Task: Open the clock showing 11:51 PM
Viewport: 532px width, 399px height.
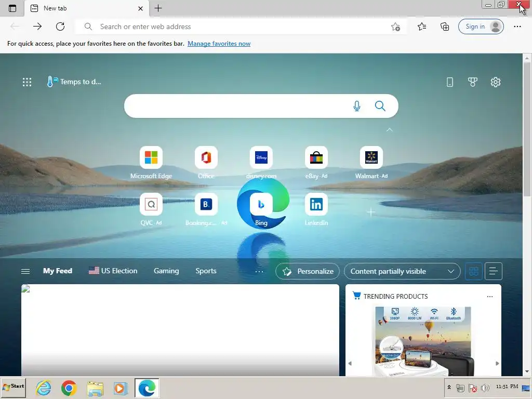Action: [507, 387]
